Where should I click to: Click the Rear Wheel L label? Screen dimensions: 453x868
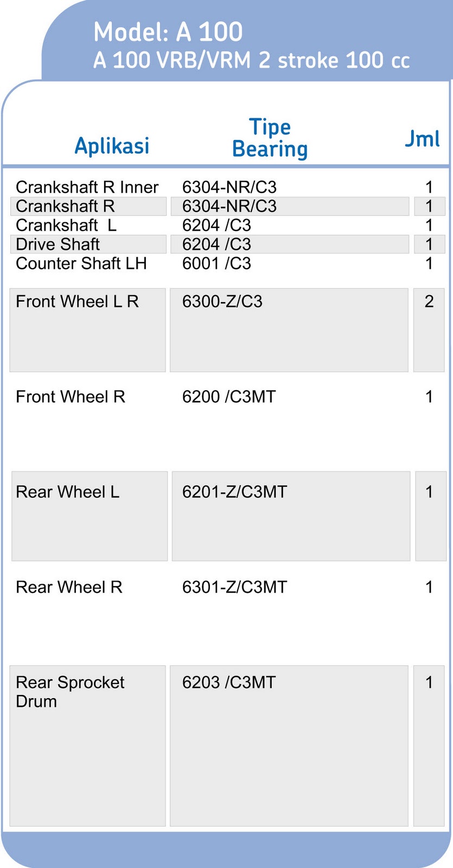pos(67,492)
